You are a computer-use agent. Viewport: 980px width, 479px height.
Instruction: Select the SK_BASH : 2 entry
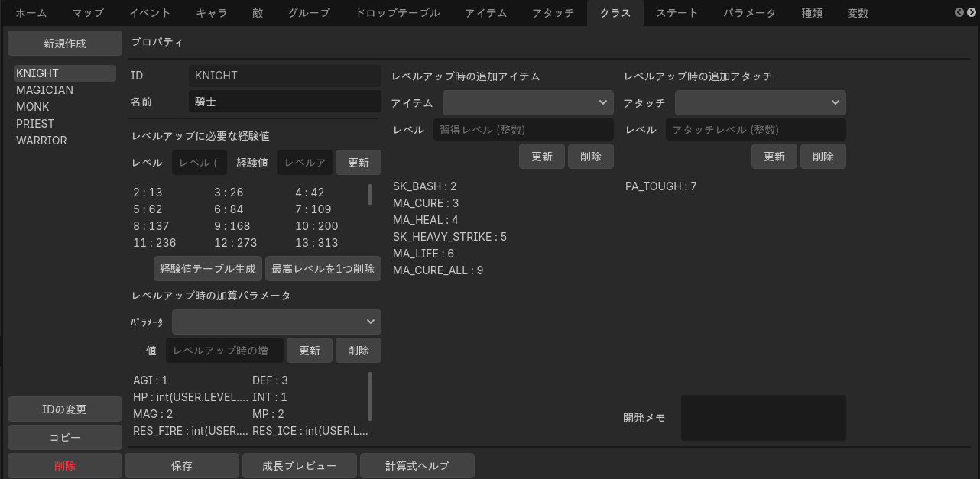point(425,186)
